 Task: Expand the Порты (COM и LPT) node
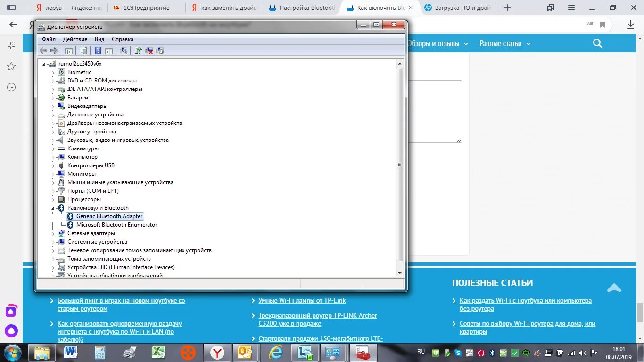[x=53, y=191]
